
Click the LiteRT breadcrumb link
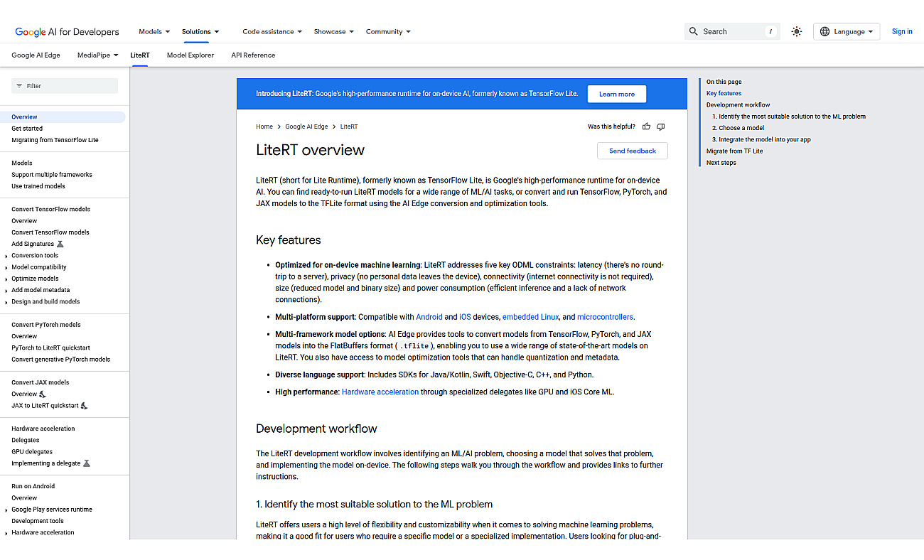[349, 126]
